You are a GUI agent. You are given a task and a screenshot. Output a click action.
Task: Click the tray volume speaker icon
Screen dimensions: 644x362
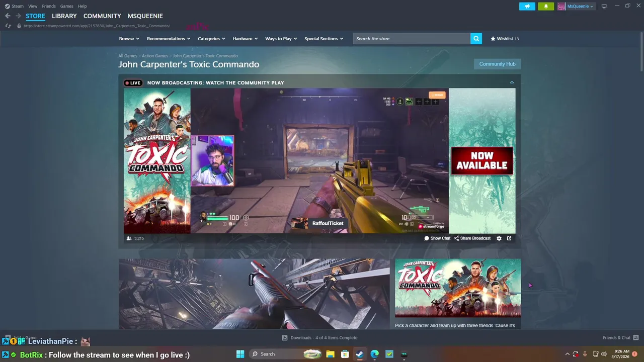pos(604,354)
